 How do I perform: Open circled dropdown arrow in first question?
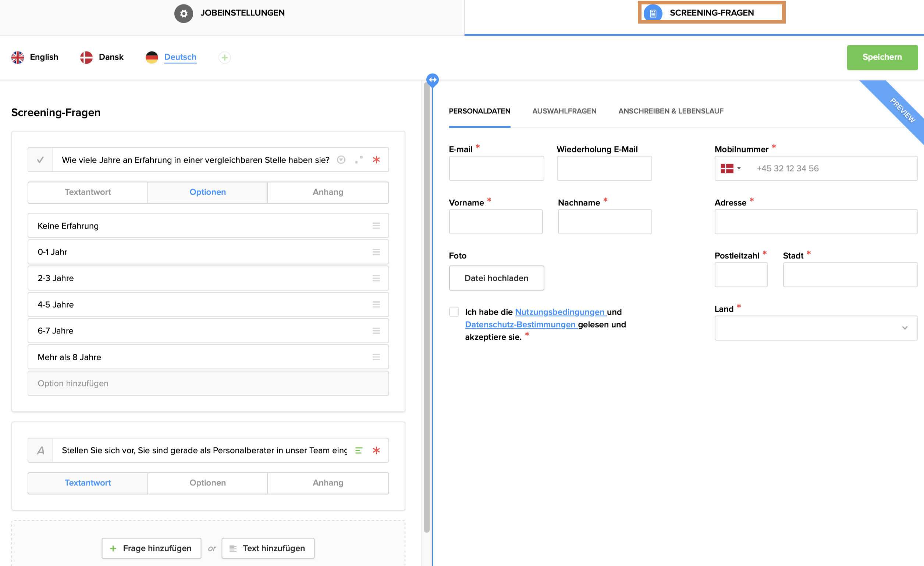[341, 160]
